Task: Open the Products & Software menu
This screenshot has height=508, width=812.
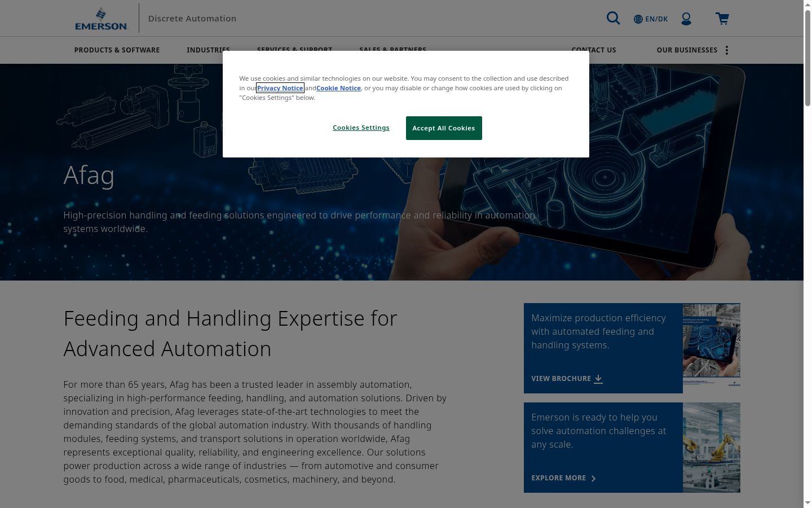Action: [117, 50]
